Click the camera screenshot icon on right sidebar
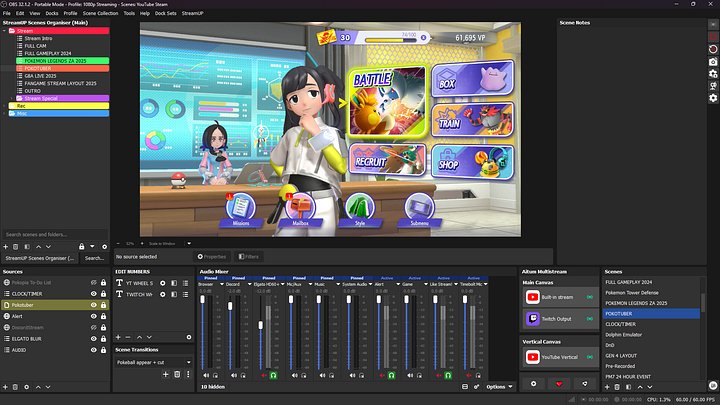 click(713, 62)
